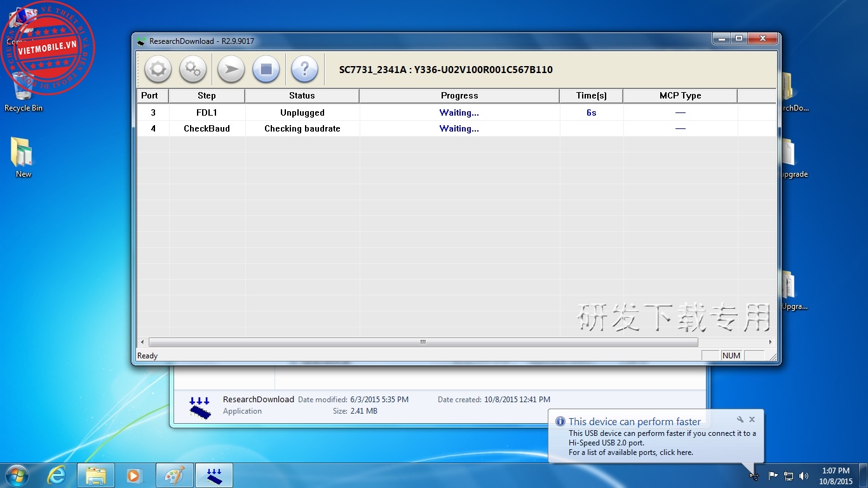Open the volume speaker tray icon
This screenshot has height=488, width=868.
[804, 475]
